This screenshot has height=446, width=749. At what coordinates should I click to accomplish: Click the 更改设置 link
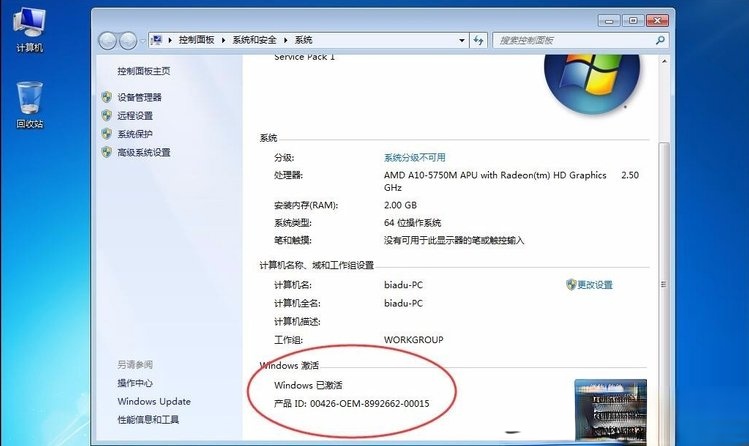tap(595, 285)
